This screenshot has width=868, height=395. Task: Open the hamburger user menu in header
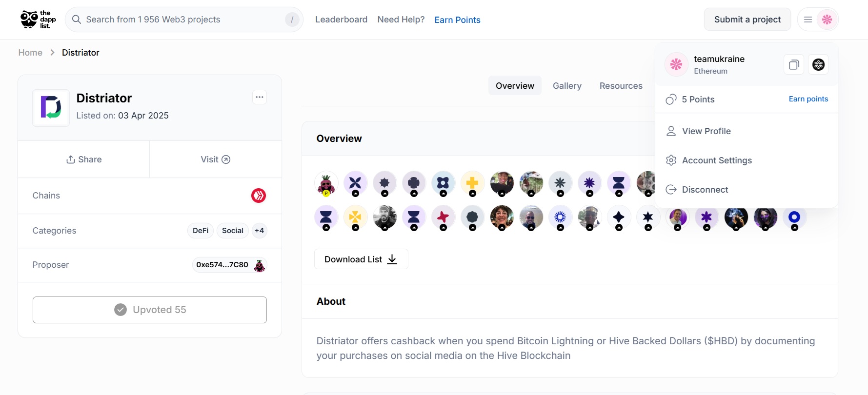[808, 20]
